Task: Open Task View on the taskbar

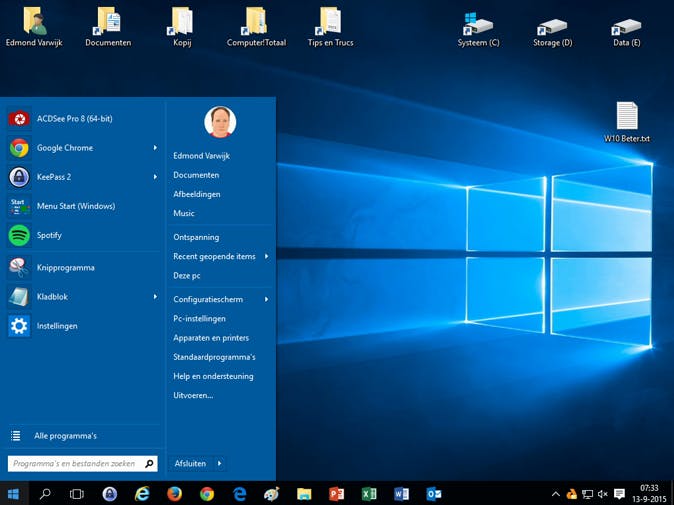Action: [x=77, y=494]
